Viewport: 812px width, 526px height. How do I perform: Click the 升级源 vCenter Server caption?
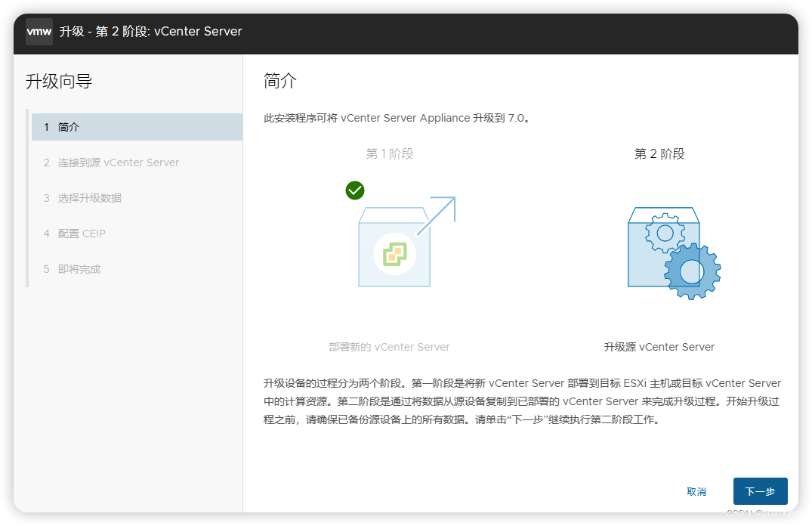659,347
